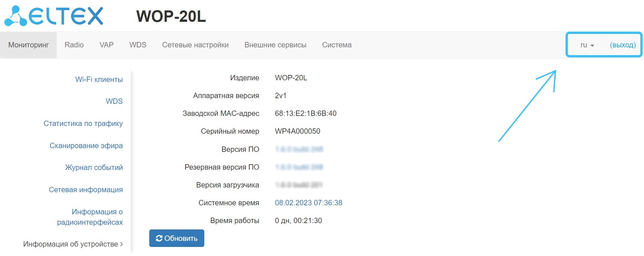
Task: Click the Обновить refresh button
Action: tap(177, 238)
